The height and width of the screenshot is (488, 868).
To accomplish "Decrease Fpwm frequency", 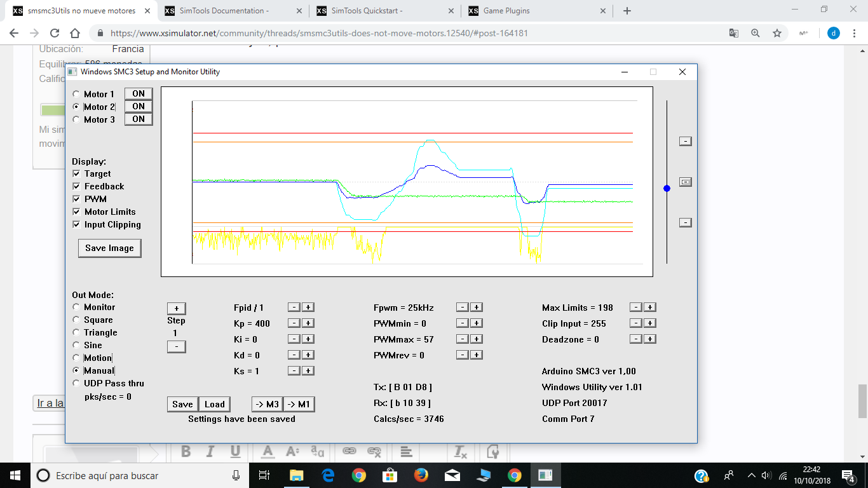I will pyautogui.click(x=463, y=307).
